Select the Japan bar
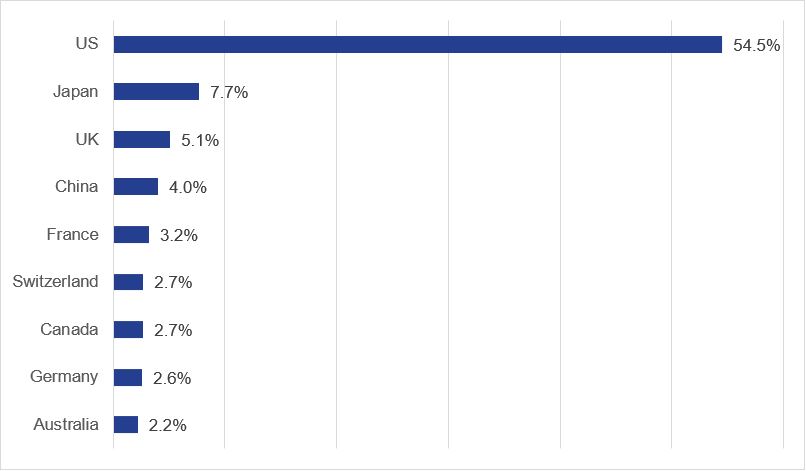 tap(156, 92)
